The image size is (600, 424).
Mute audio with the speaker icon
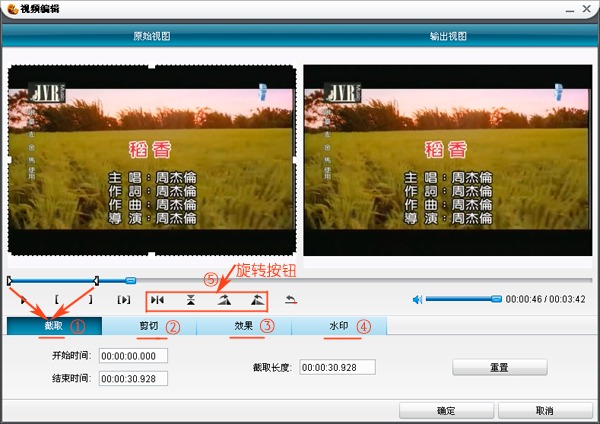(x=417, y=299)
